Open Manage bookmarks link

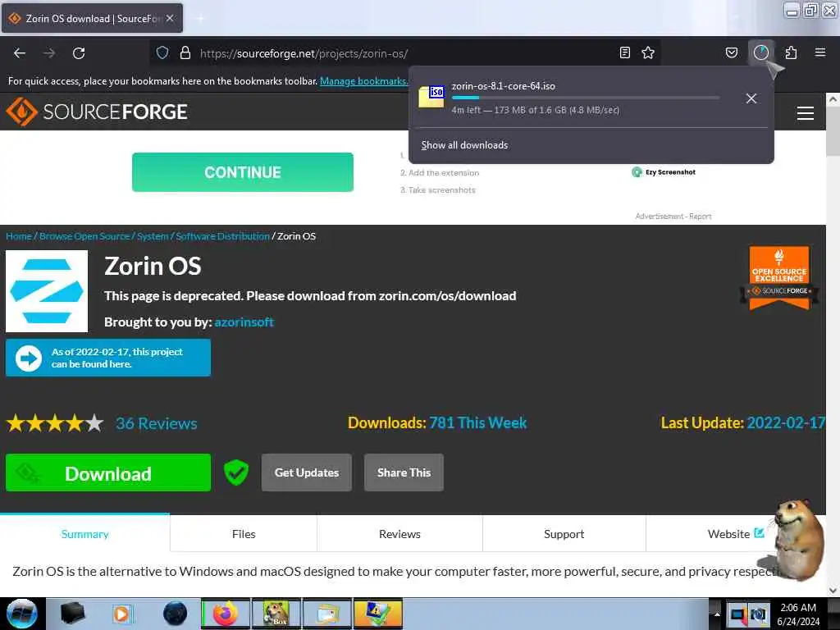click(x=363, y=81)
